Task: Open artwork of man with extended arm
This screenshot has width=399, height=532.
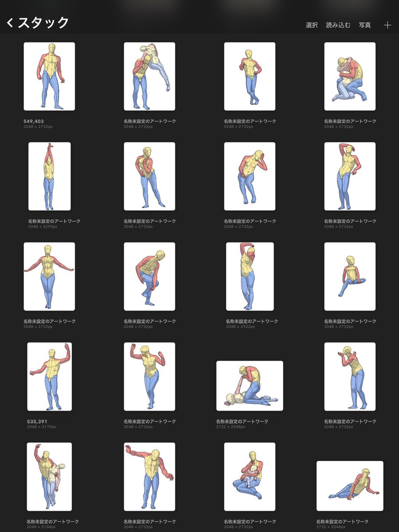Action: point(150,477)
